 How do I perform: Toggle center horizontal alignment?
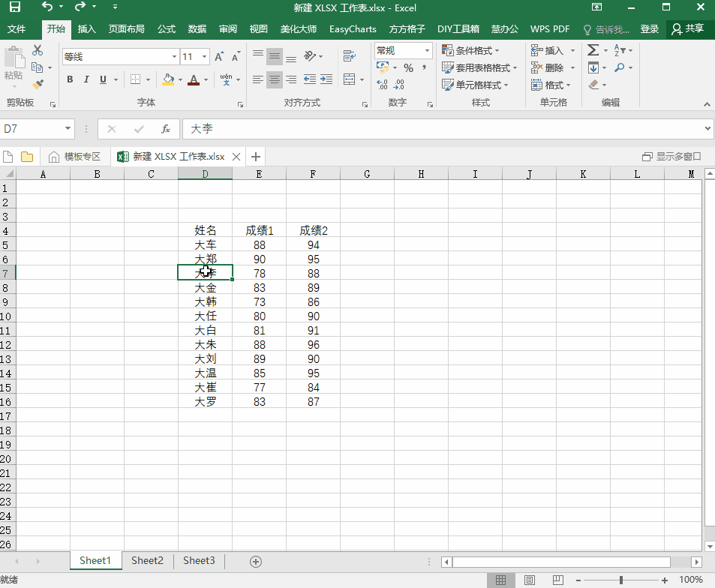(x=275, y=79)
